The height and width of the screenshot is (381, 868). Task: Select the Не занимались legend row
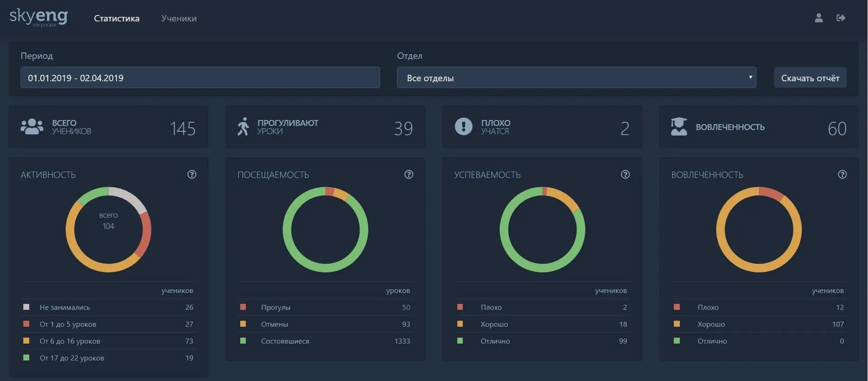108,307
